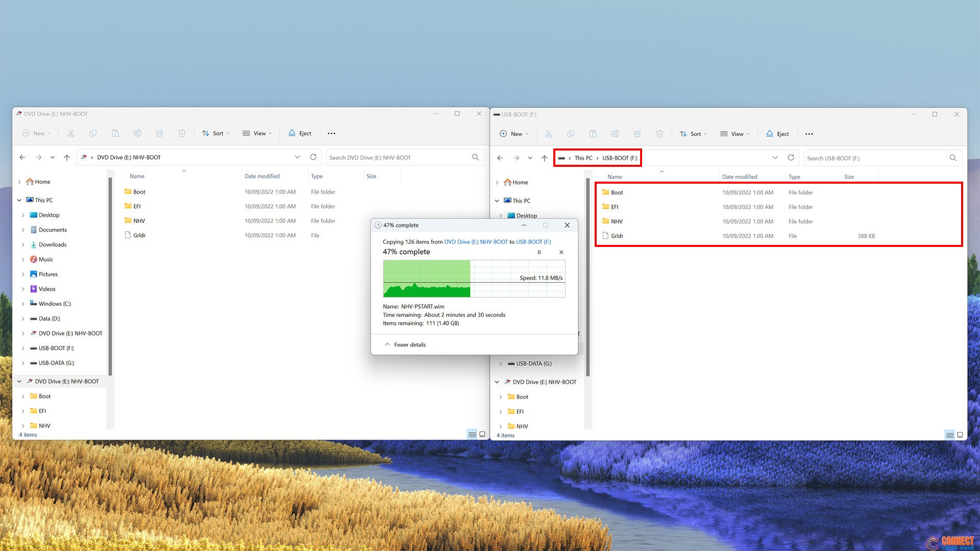The image size is (980, 551).
Task: Open Sort menu in USB-BOOT window
Action: coord(694,134)
